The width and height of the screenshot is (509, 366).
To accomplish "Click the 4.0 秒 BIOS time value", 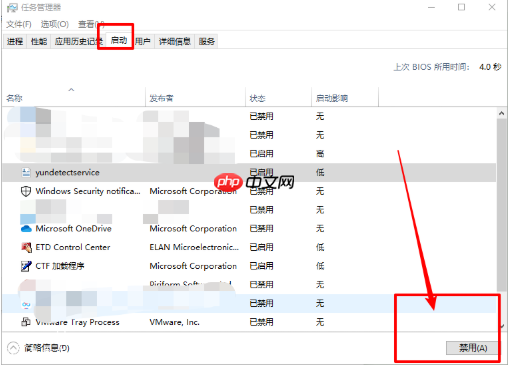I will click(x=490, y=67).
